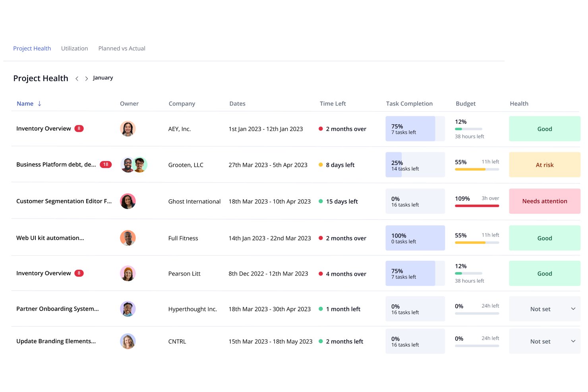Image resolution: width=588 pixels, height=392 pixels.
Task: Click the owner avatar for CNTRL row
Action: point(128,341)
